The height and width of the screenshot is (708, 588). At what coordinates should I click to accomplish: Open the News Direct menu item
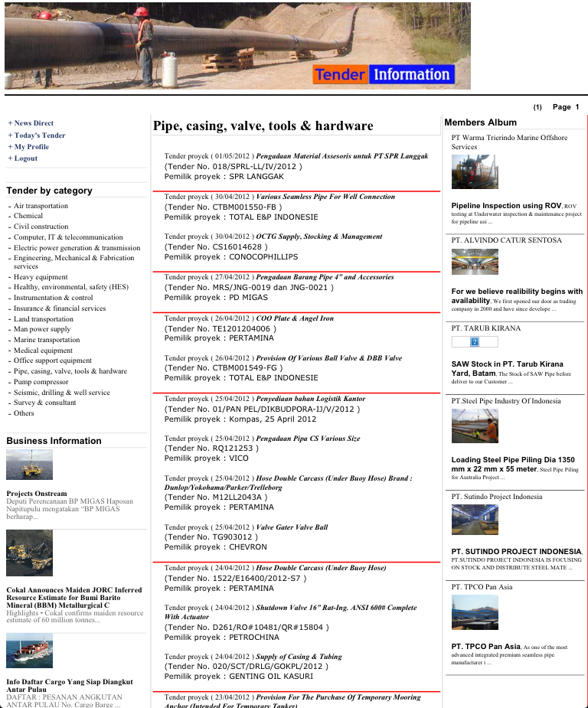tap(34, 123)
